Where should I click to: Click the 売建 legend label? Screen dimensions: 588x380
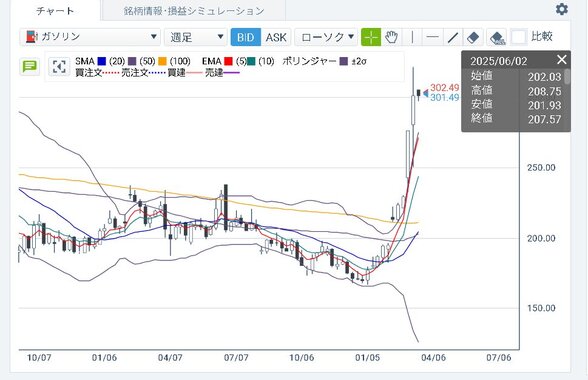coord(214,73)
